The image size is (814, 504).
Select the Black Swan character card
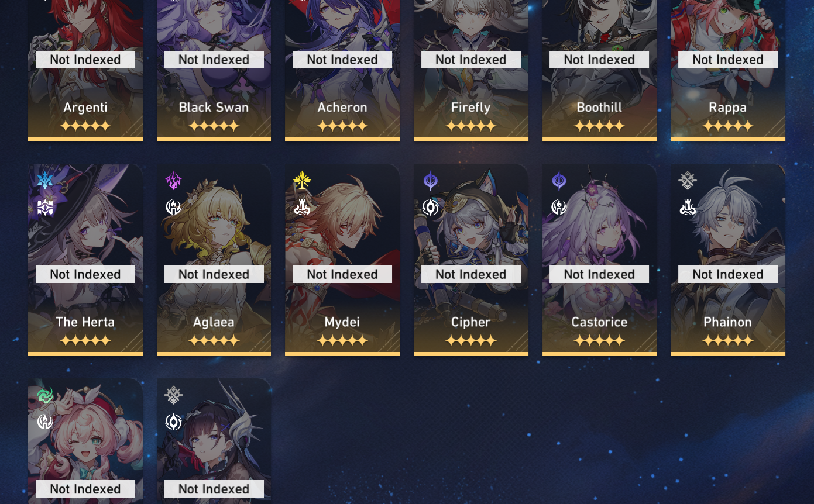[x=214, y=70]
